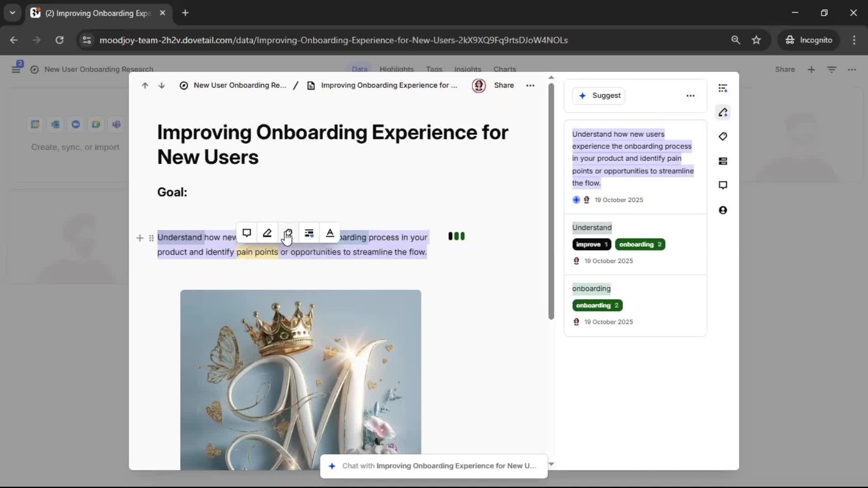Click the Chat with document input field
The image size is (868, 488).
coord(434,466)
